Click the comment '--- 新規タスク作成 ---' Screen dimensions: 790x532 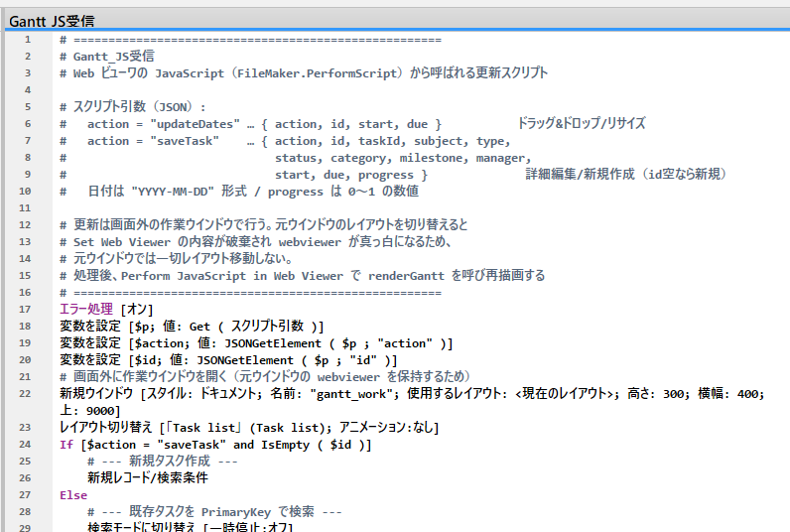(163, 462)
